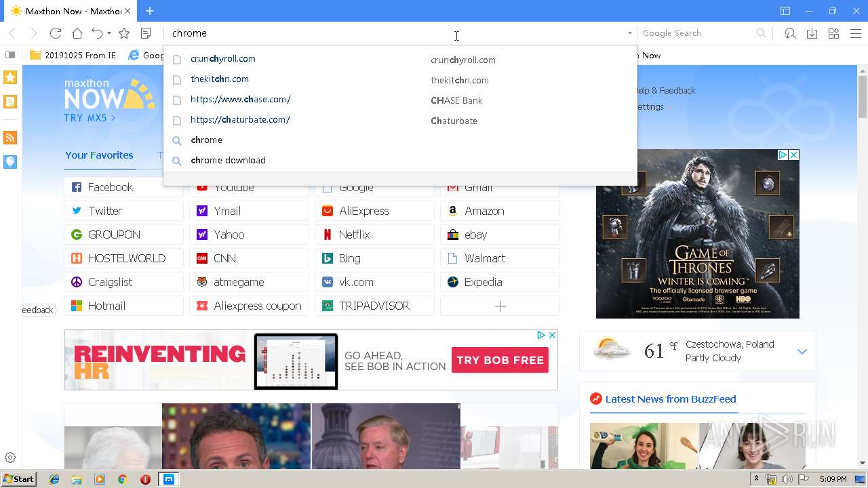Click the taskbar volume icon
The height and width of the screenshot is (488, 868).
(x=787, y=479)
